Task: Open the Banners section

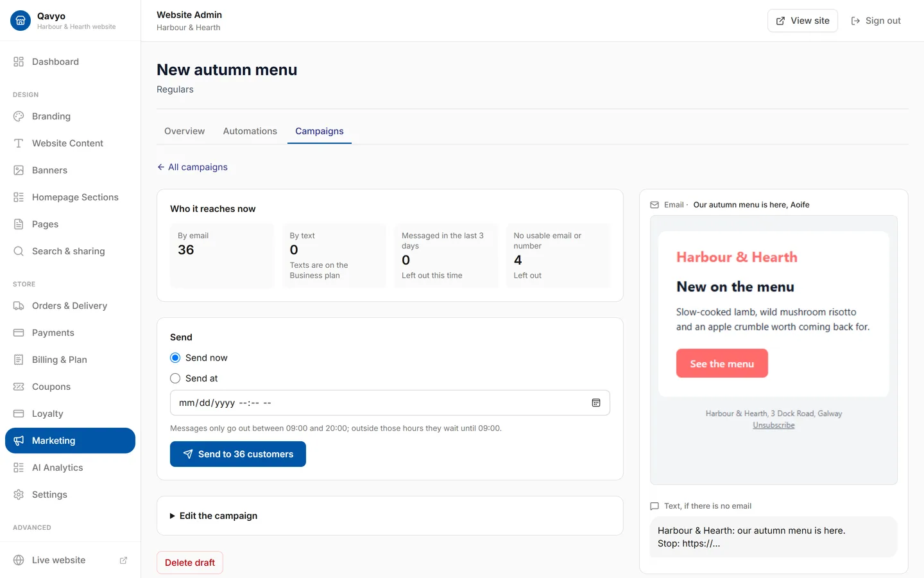Action: coord(70,170)
